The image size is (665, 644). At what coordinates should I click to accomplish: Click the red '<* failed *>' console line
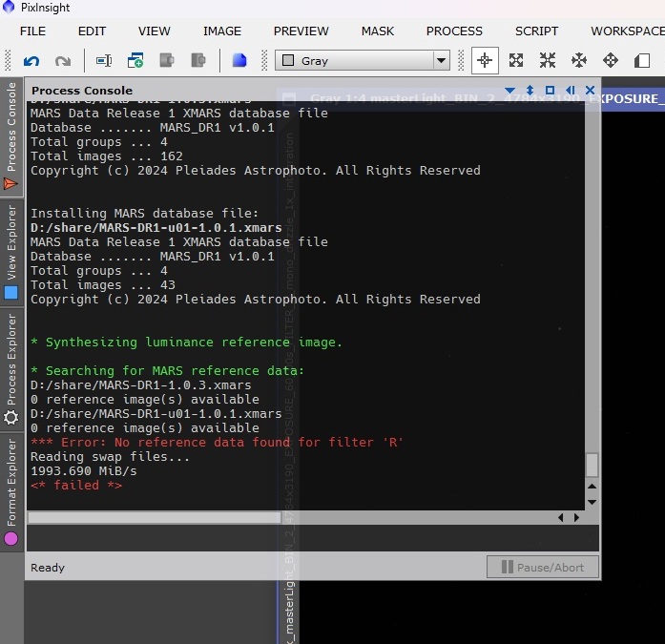tap(76, 485)
